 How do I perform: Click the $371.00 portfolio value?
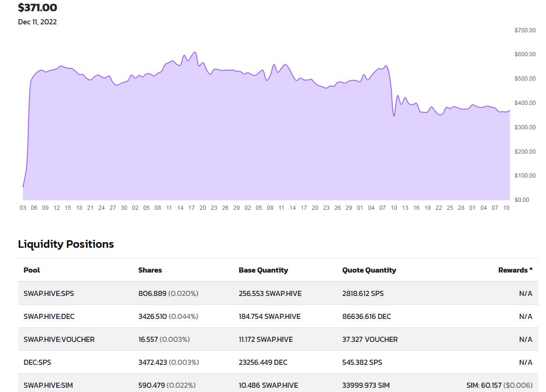click(37, 7)
